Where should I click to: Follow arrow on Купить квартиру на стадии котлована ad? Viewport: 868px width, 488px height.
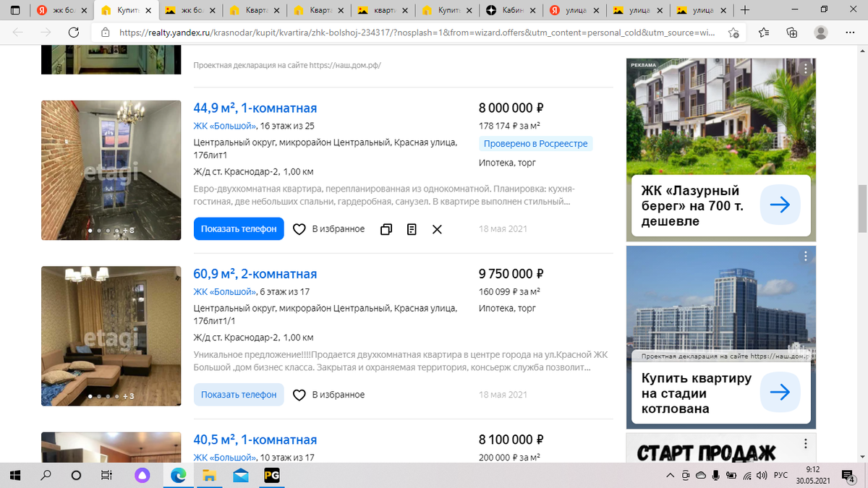click(x=780, y=393)
